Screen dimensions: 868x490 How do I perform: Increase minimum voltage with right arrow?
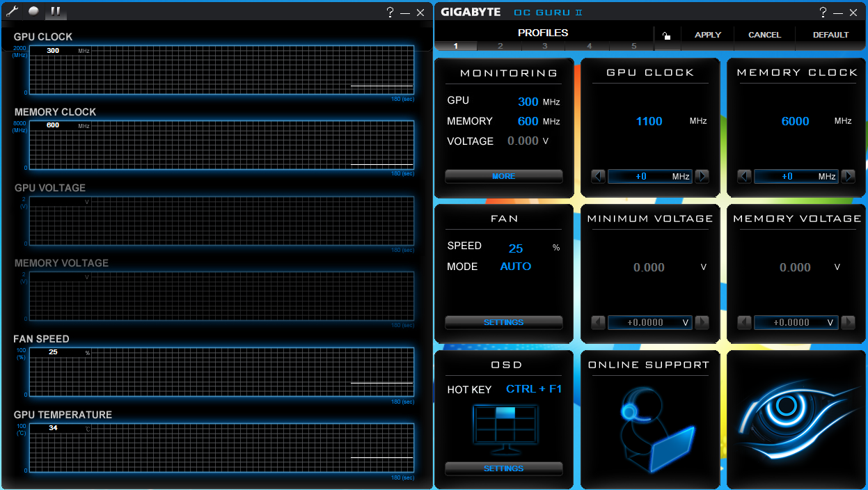(x=702, y=323)
